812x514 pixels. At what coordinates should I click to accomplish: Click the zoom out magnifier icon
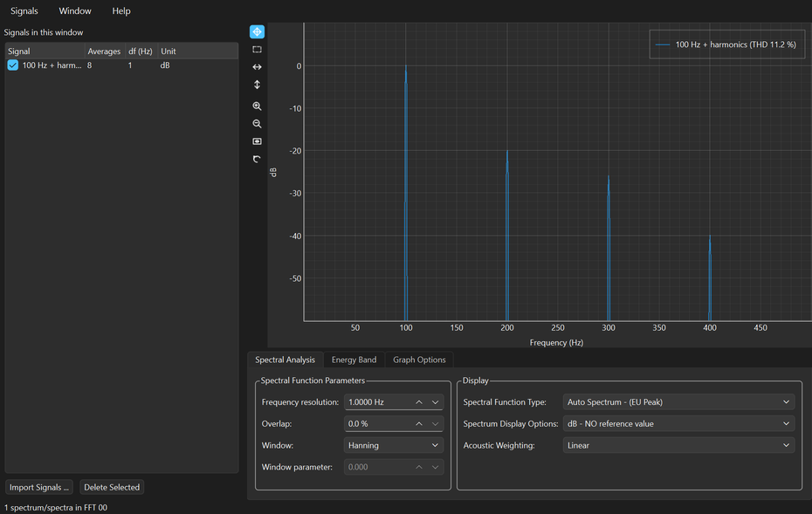pyautogui.click(x=257, y=124)
